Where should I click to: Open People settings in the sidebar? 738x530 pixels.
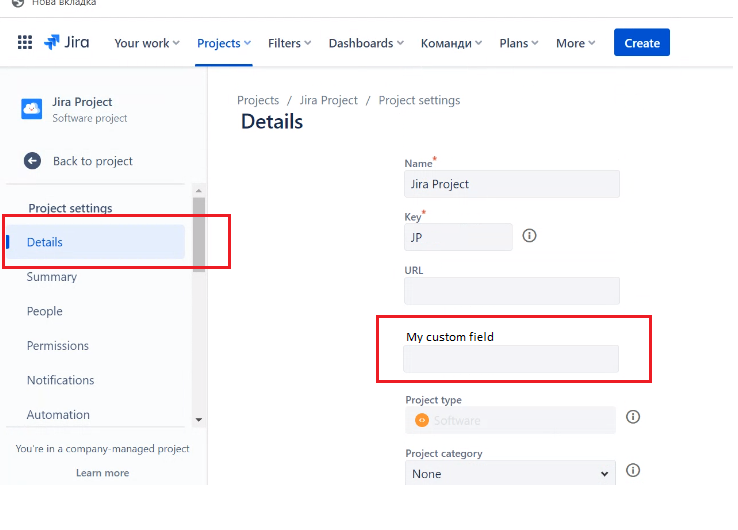(x=45, y=311)
